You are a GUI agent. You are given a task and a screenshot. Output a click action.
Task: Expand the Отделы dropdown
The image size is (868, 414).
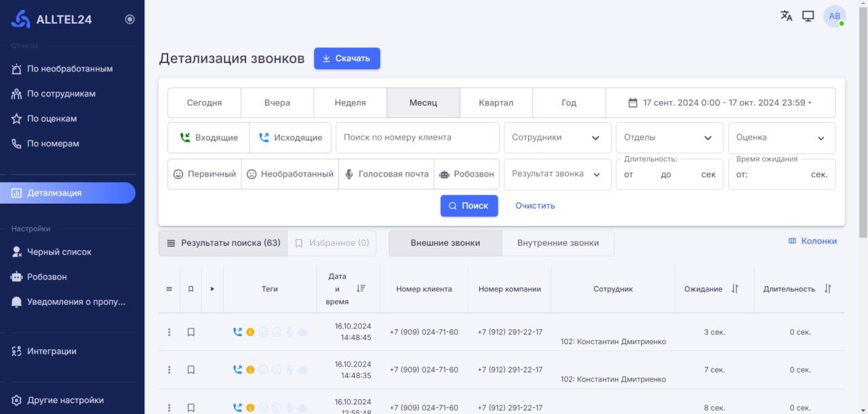669,138
